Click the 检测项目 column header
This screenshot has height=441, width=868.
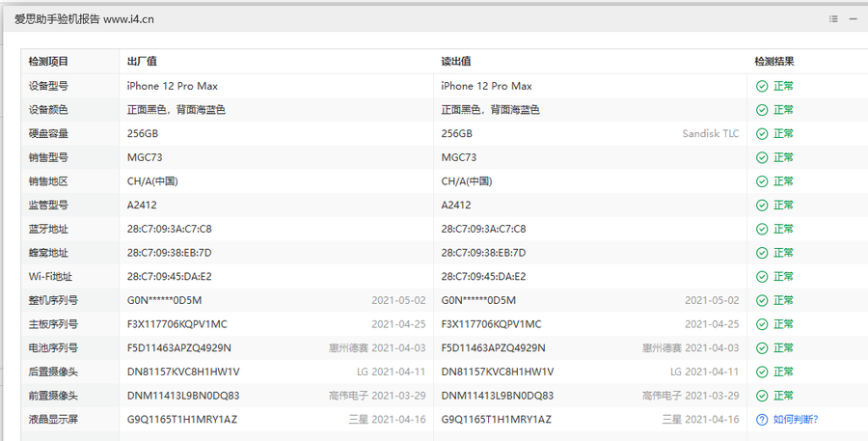[49, 62]
